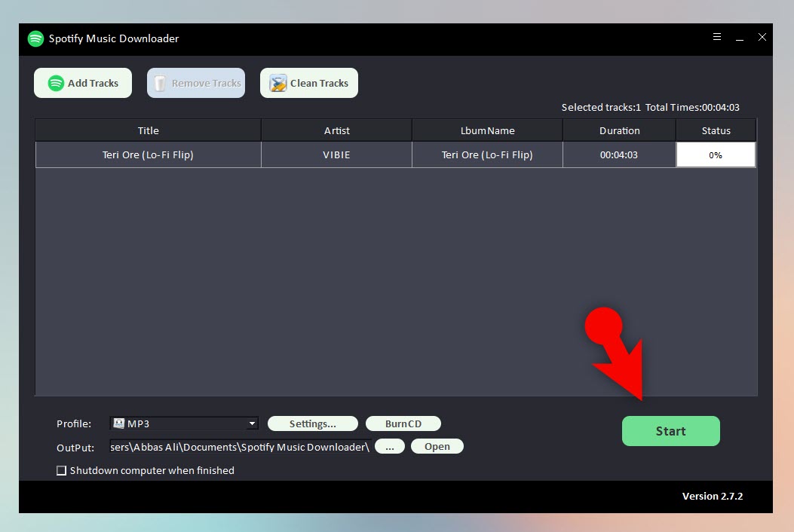The height and width of the screenshot is (532, 794).
Task: Click the Status column header
Action: click(x=716, y=130)
